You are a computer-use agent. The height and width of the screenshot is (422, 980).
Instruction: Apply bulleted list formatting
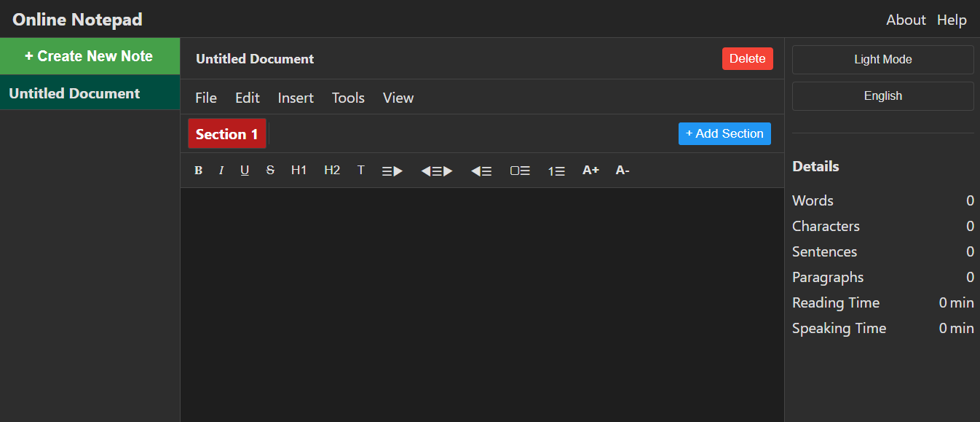520,170
